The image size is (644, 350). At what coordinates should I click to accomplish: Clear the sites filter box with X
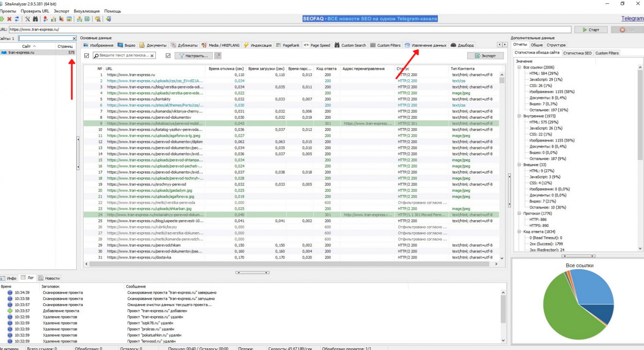click(x=74, y=38)
